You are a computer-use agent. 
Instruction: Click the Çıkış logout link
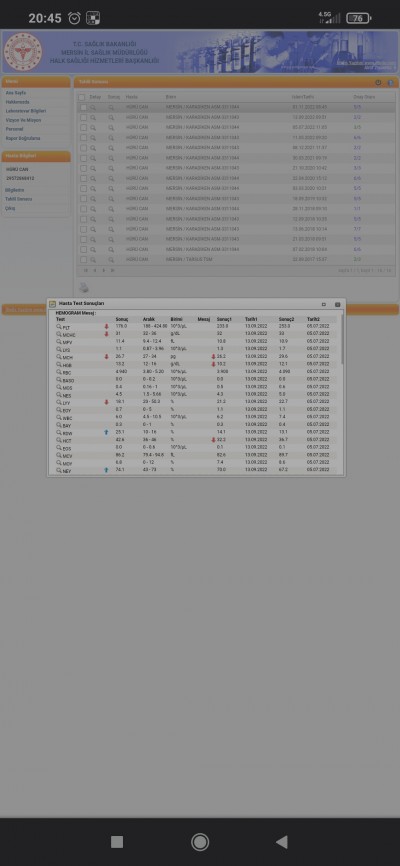click(x=10, y=208)
